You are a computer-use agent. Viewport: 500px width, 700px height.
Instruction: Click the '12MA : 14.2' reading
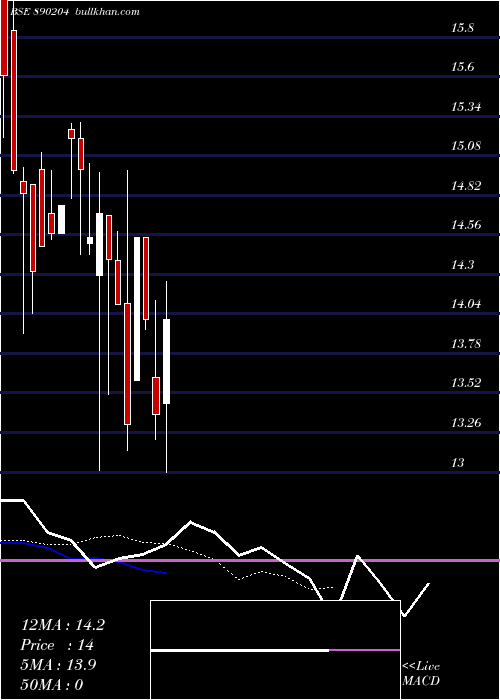tap(63, 625)
